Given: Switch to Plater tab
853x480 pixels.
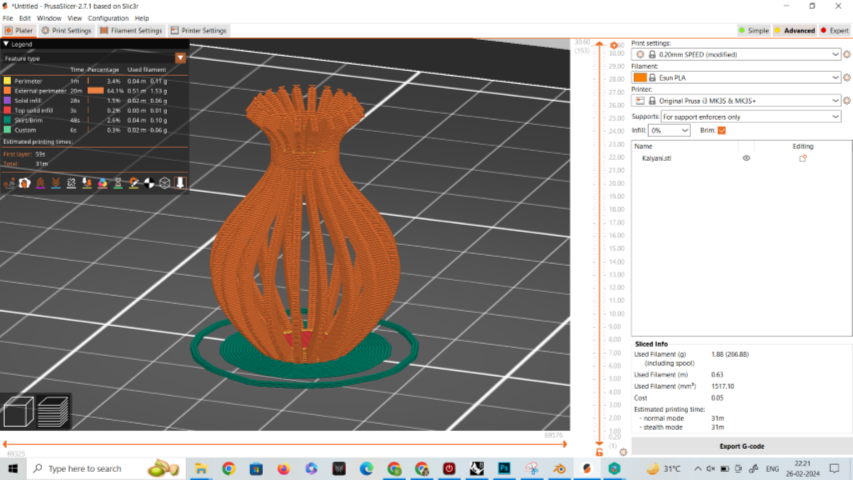Looking at the screenshot, I should 19,30.
